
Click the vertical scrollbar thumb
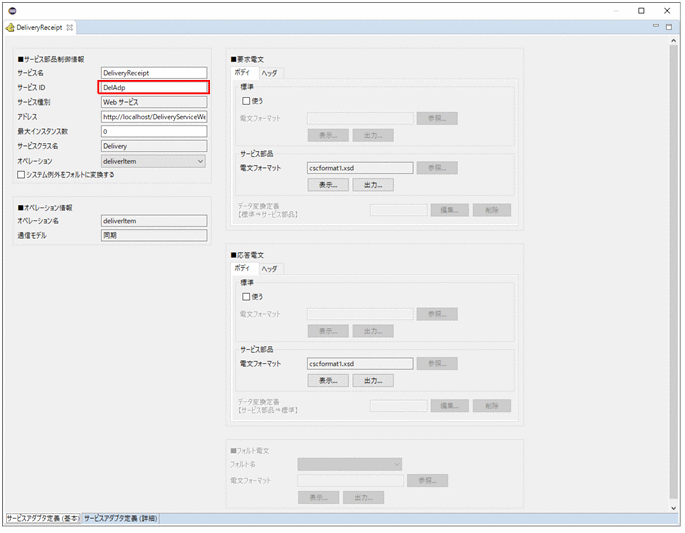click(x=673, y=271)
